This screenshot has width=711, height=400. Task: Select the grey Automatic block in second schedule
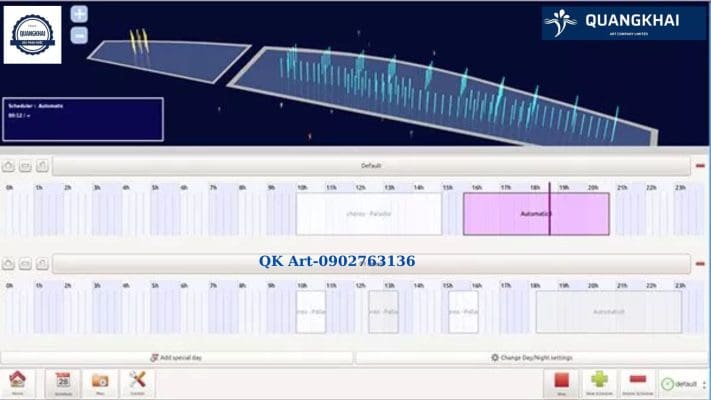[x=609, y=312]
